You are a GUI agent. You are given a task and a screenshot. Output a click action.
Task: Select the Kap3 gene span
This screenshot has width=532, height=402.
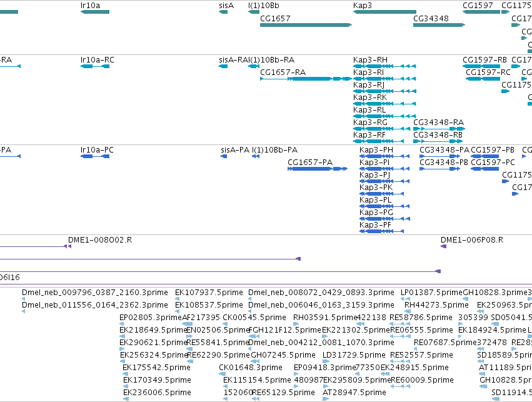tap(384, 12)
